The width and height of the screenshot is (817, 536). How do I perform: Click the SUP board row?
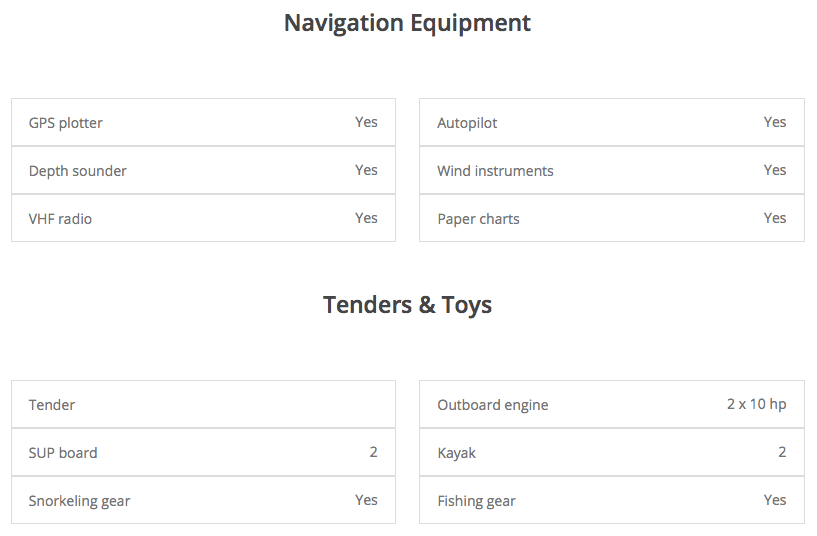(x=203, y=453)
